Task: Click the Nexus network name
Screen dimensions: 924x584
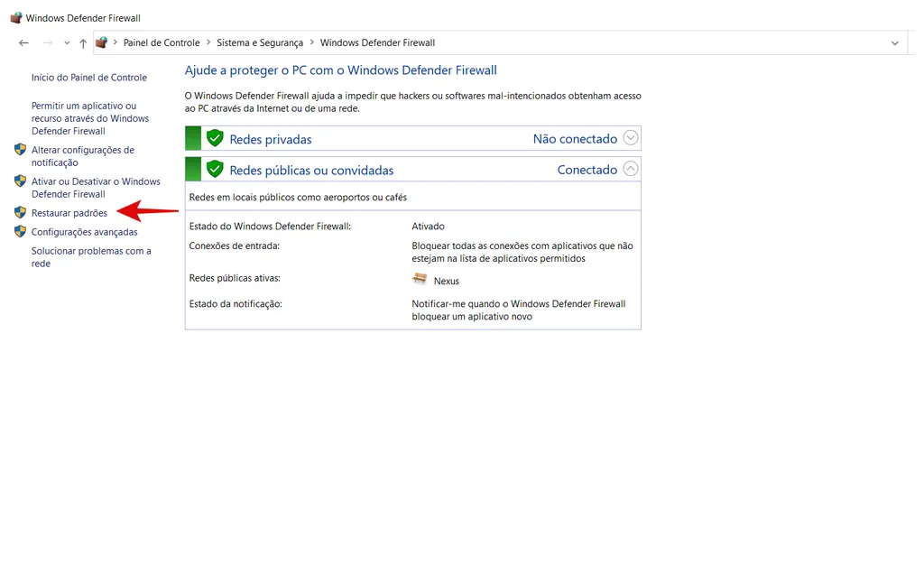Action: coord(446,281)
